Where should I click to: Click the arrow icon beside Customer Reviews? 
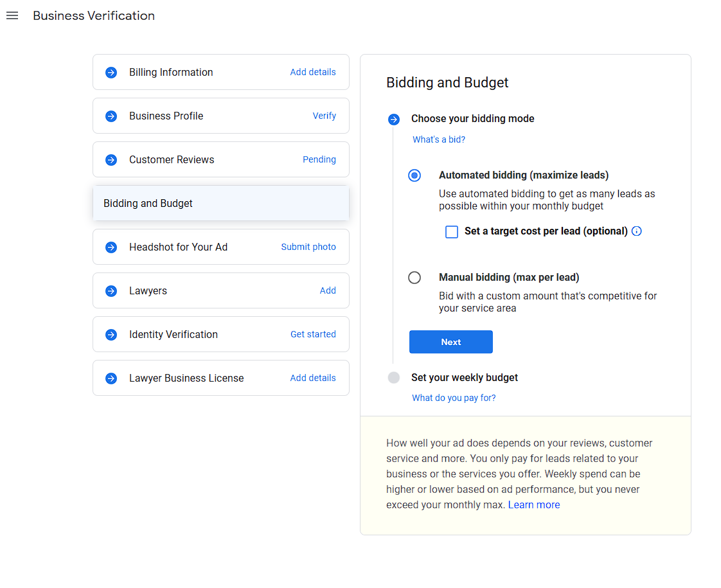111,160
